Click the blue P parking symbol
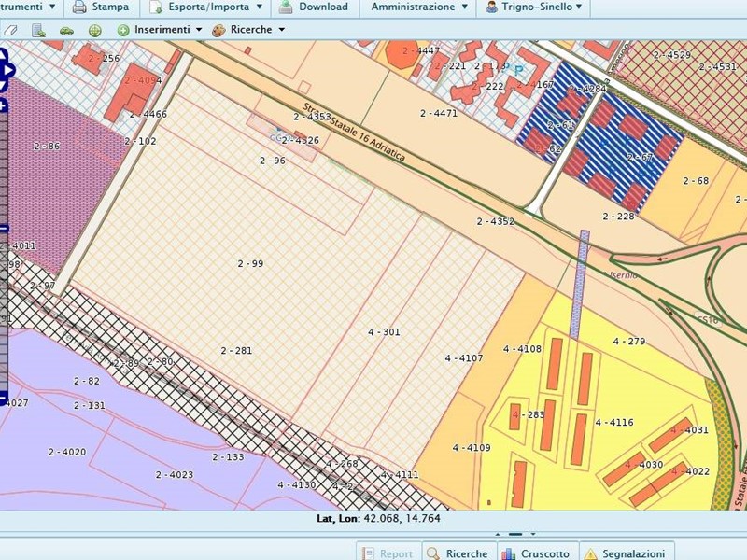Image resolution: width=747 pixels, height=560 pixels. 518,69
